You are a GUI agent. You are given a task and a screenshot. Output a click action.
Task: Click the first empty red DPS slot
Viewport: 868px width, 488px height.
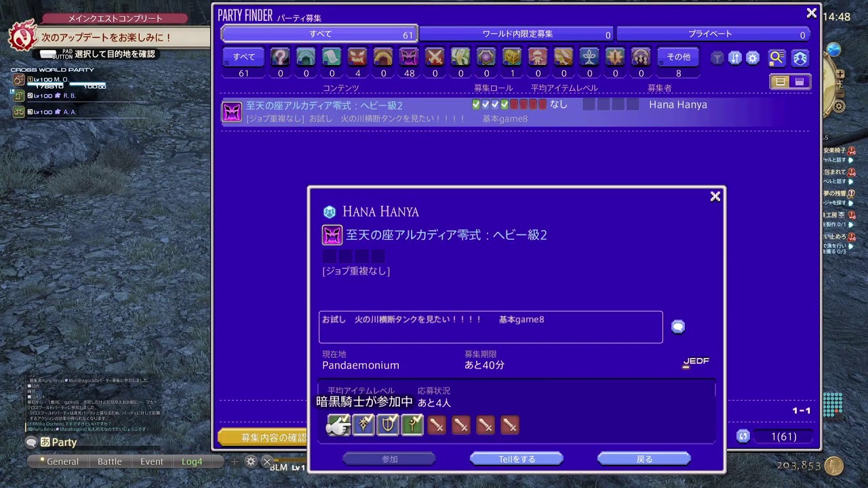(437, 425)
